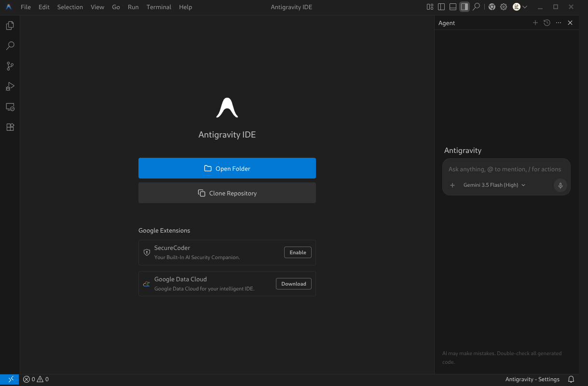Open the Extensions view

10,127
